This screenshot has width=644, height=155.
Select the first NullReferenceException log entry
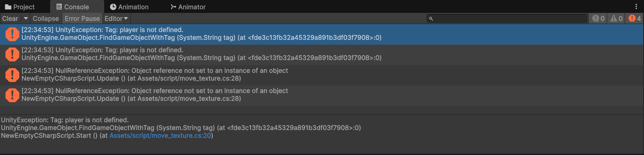click(322, 75)
